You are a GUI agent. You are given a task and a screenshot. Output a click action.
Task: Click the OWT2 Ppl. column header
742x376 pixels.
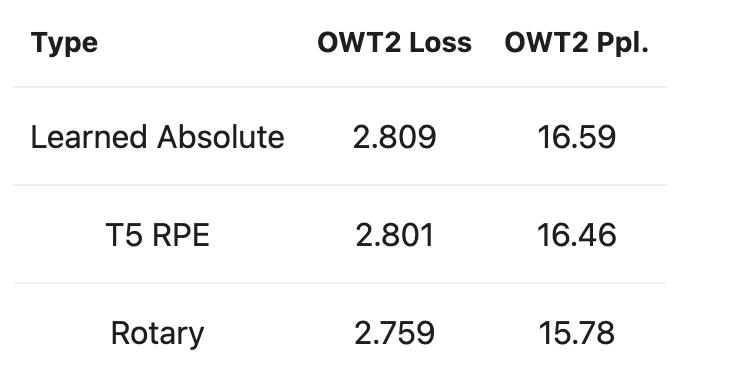576,44
